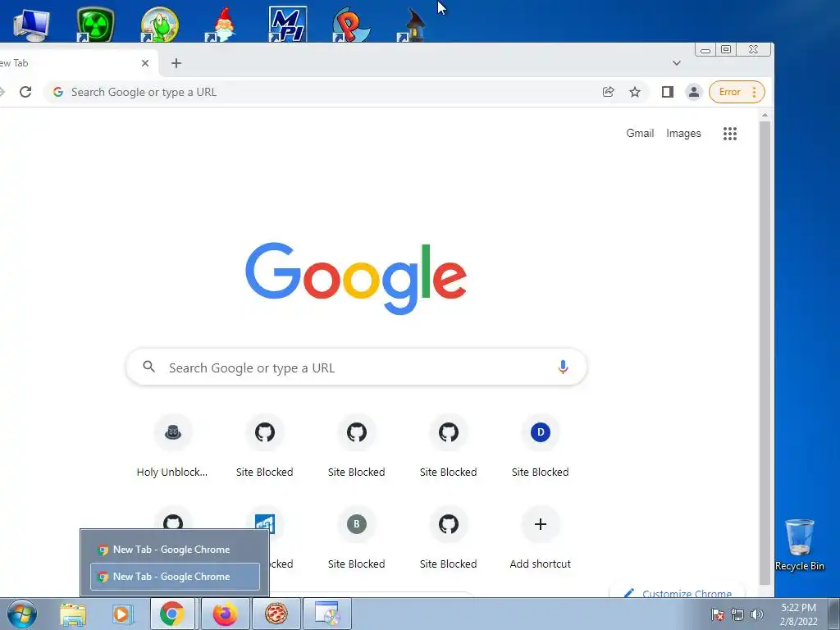Open the Holy Unblock... shortcut tile
The width and height of the screenshot is (840, 630).
tap(172, 446)
